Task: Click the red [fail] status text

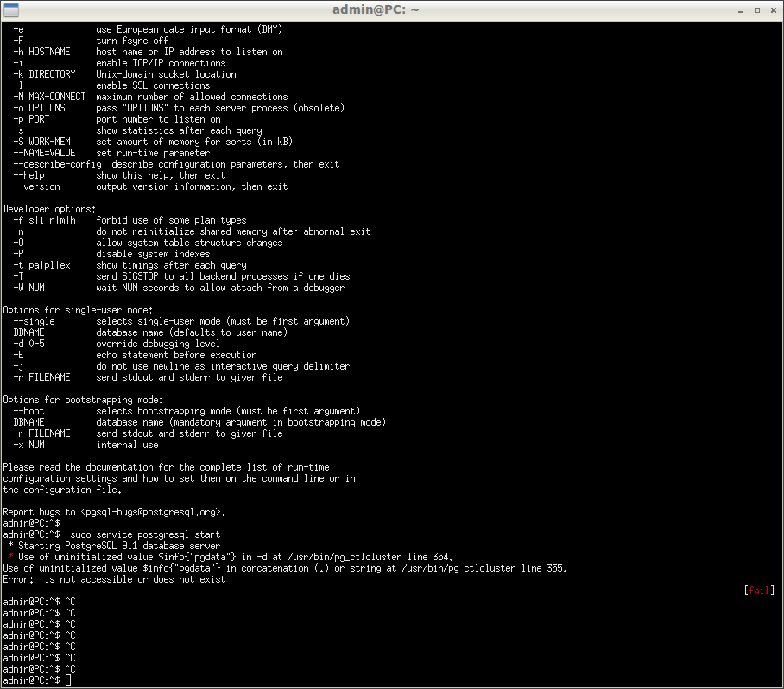Action: pyautogui.click(x=759, y=591)
